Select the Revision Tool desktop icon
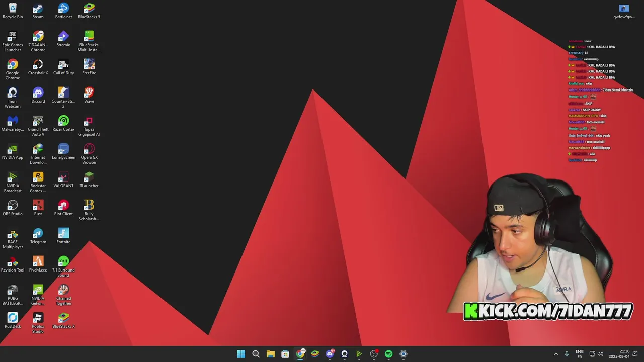Image resolution: width=644 pixels, height=362 pixels. 13,264
